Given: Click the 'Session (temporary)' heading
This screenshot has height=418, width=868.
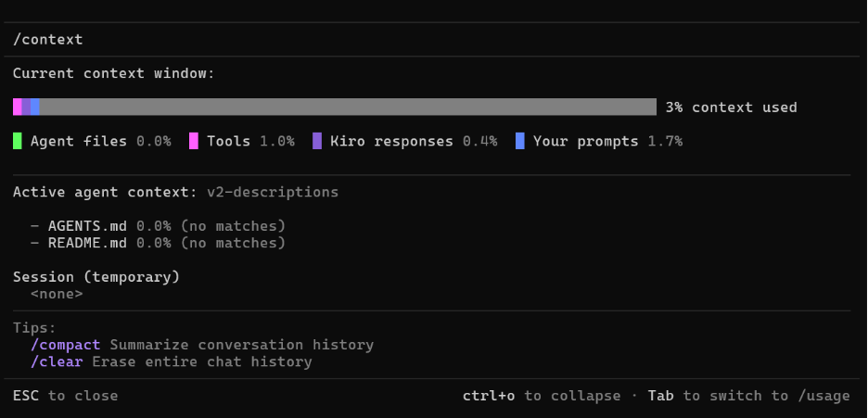Looking at the screenshot, I should click(x=96, y=277).
